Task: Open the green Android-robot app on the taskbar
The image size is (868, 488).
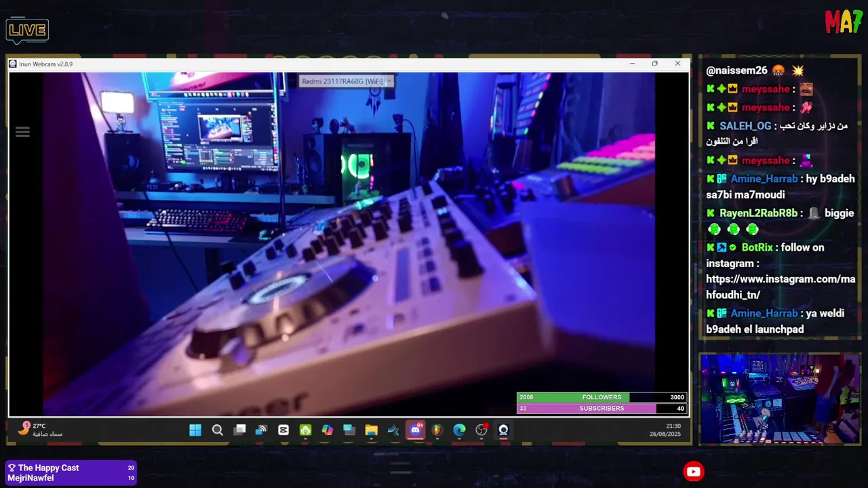Action: tap(305, 430)
